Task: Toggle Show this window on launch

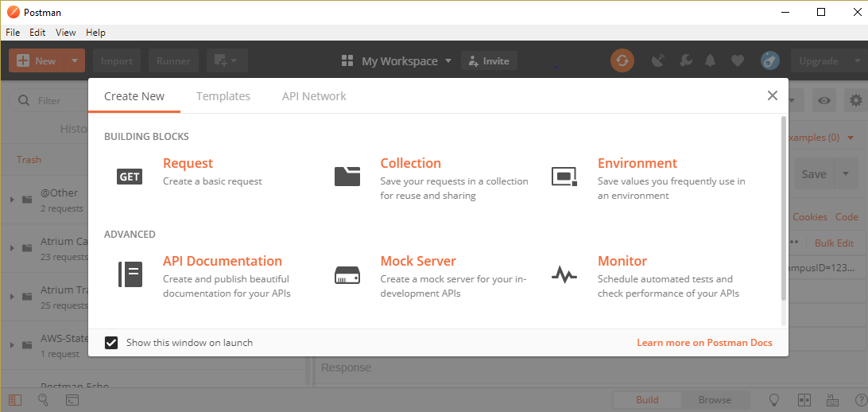Action: 111,343
